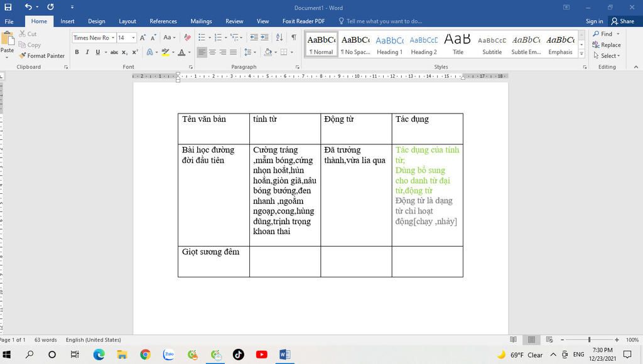The width and height of the screenshot is (643, 364).
Task: Switch to the Design tab
Action: [x=96, y=21]
